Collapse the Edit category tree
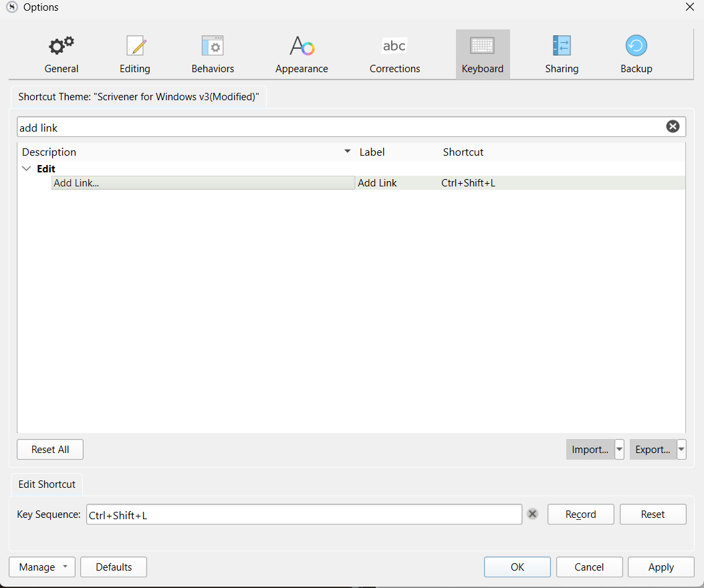This screenshot has width=704, height=588. [x=27, y=169]
